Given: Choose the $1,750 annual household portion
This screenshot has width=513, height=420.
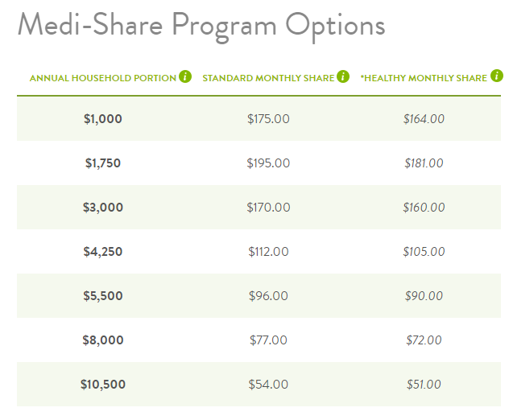Looking at the screenshot, I should (x=103, y=163).
